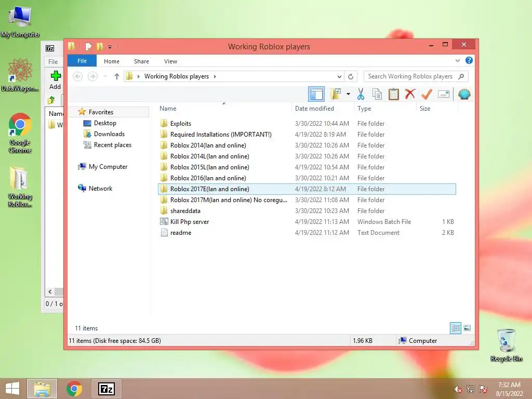
Task: Click the Start button on the taskbar
Action: point(12,389)
